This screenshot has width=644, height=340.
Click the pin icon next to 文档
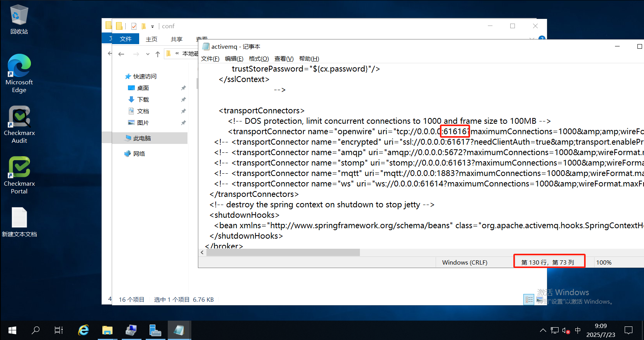coord(183,111)
